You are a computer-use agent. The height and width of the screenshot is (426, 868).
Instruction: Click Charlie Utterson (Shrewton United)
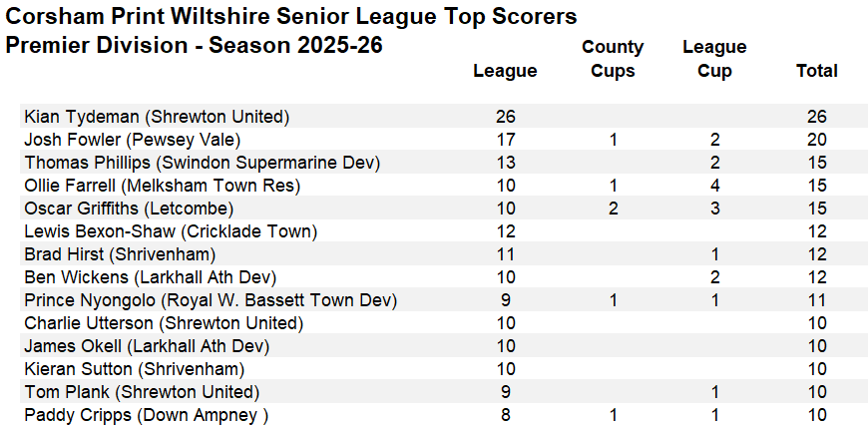pyautogui.click(x=163, y=323)
